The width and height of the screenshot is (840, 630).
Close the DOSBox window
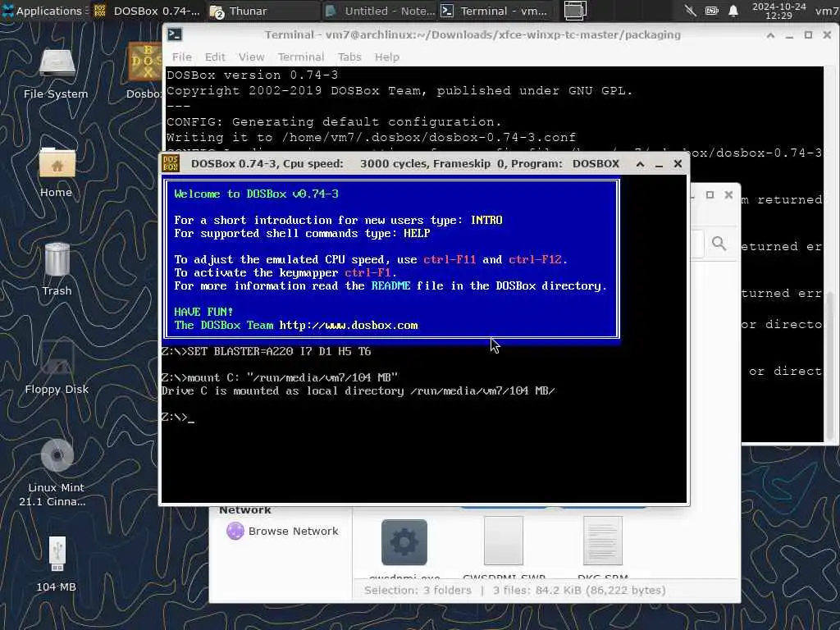click(x=678, y=164)
